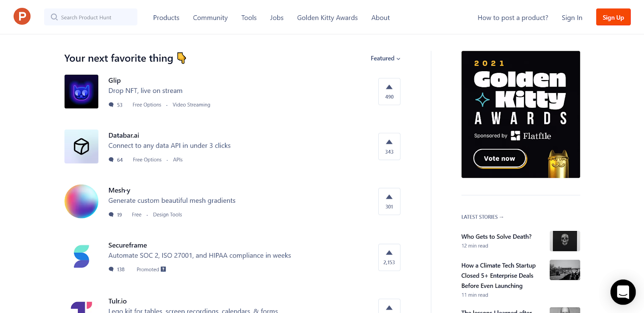
Task: Click the Glip comment bubble icon
Action: pos(111,105)
